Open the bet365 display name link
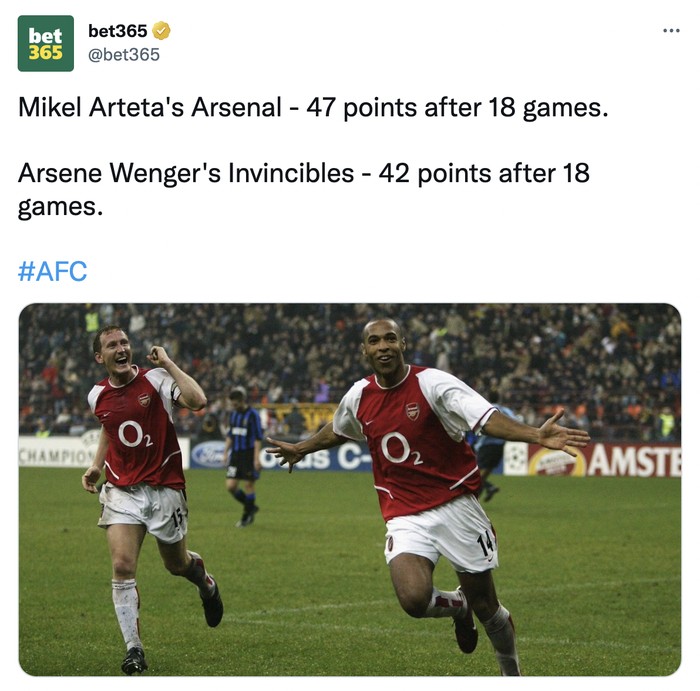The height and width of the screenshot is (691, 700). 117,31
